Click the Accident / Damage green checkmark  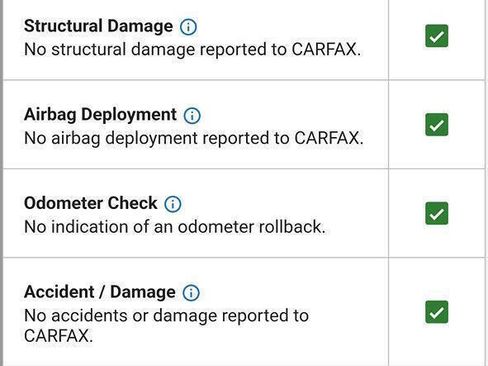[x=437, y=312]
